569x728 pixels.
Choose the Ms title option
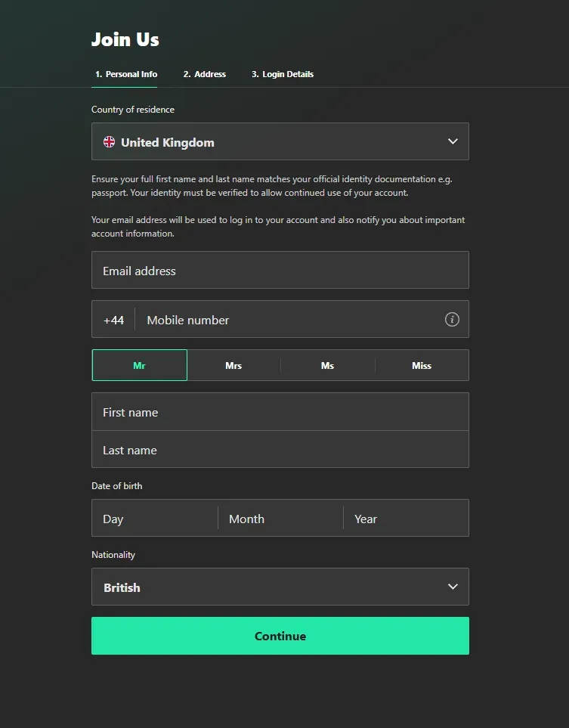tap(327, 365)
